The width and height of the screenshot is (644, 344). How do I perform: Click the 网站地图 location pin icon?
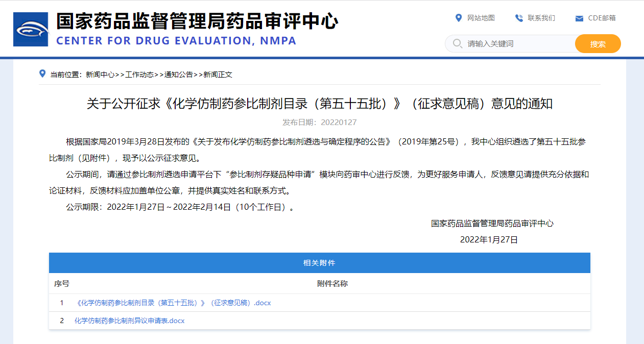[x=458, y=18]
